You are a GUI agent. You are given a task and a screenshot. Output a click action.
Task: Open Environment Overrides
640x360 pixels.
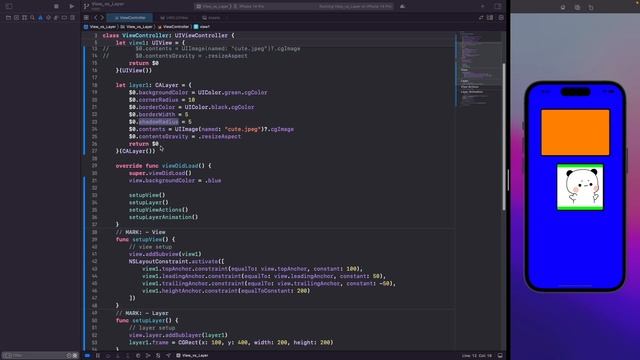point(158,356)
